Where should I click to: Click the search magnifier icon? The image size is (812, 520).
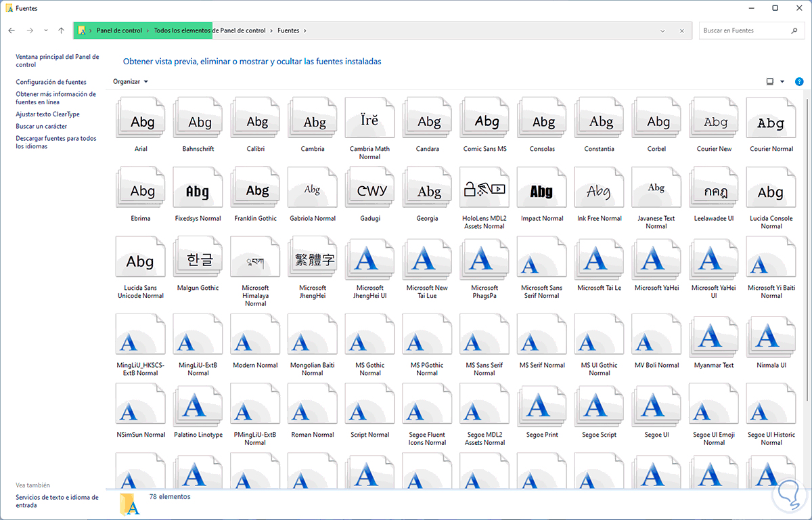(794, 30)
